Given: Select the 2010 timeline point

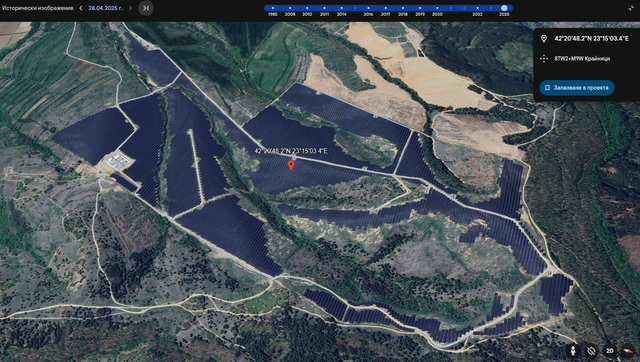Looking at the screenshot, I should (307, 8).
